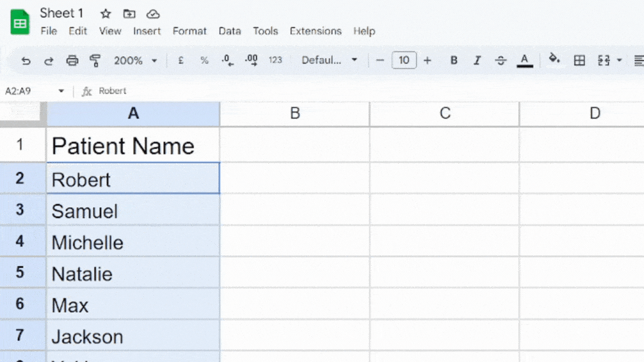Open the Format menu
The width and height of the screenshot is (644, 362).
click(x=190, y=31)
